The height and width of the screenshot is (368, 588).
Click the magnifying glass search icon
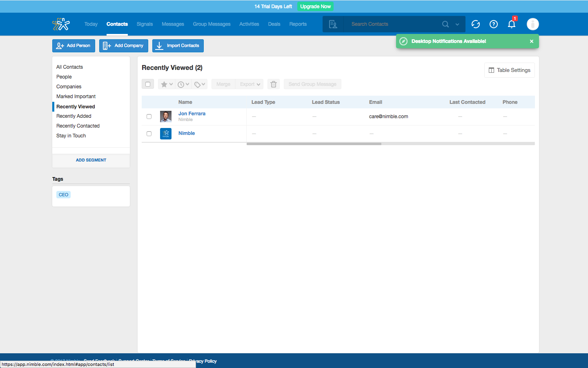(445, 24)
